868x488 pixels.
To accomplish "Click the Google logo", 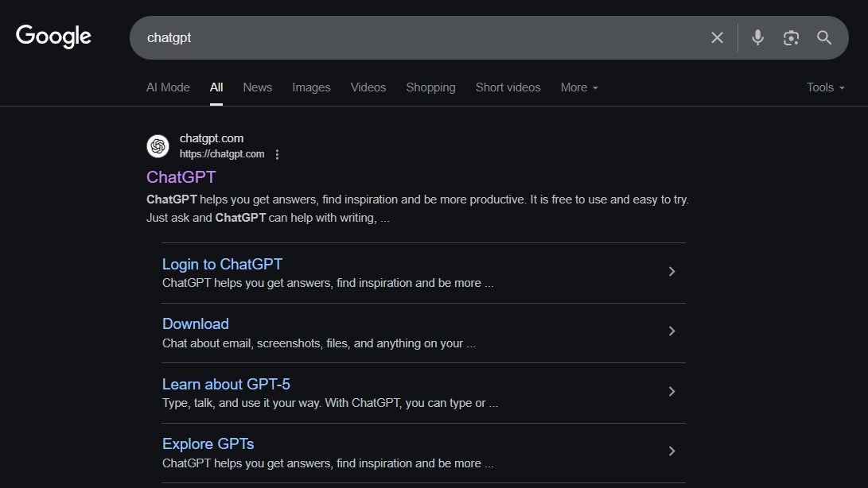I will pyautogui.click(x=53, y=37).
